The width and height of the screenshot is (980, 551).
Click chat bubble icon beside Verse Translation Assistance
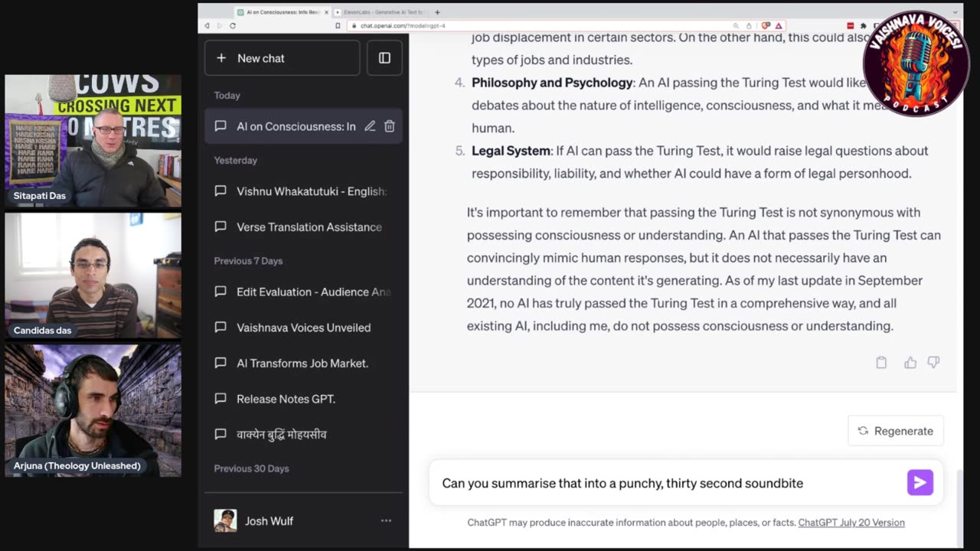click(220, 227)
